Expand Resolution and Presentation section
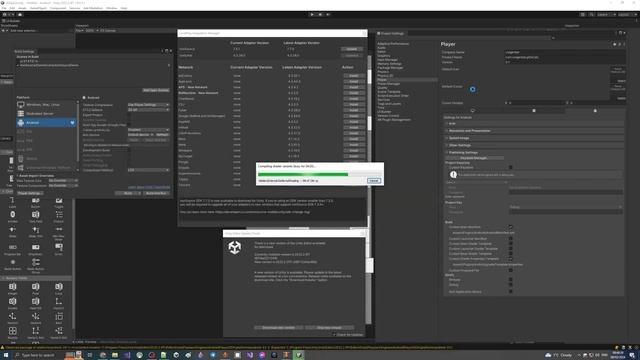Image resolution: width=640 pixels, height=360 pixels. pyautogui.click(x=533, y=131)
